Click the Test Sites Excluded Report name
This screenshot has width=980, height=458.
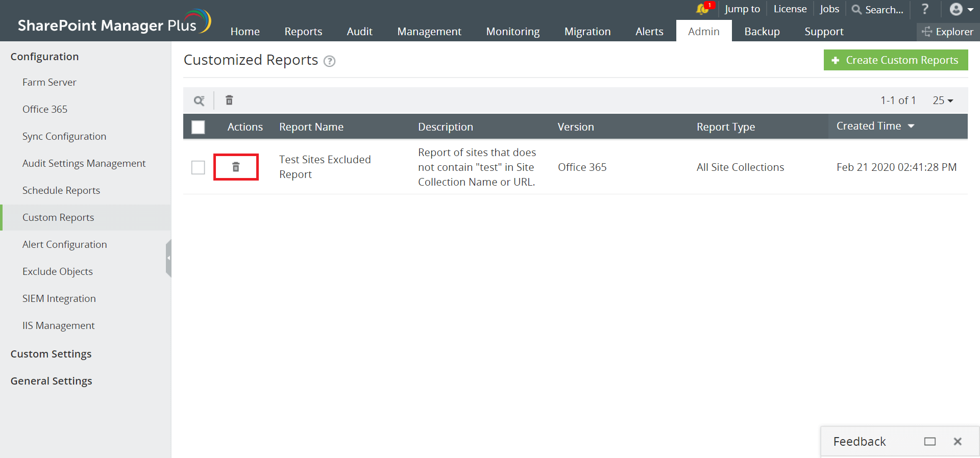click(325, 167)
